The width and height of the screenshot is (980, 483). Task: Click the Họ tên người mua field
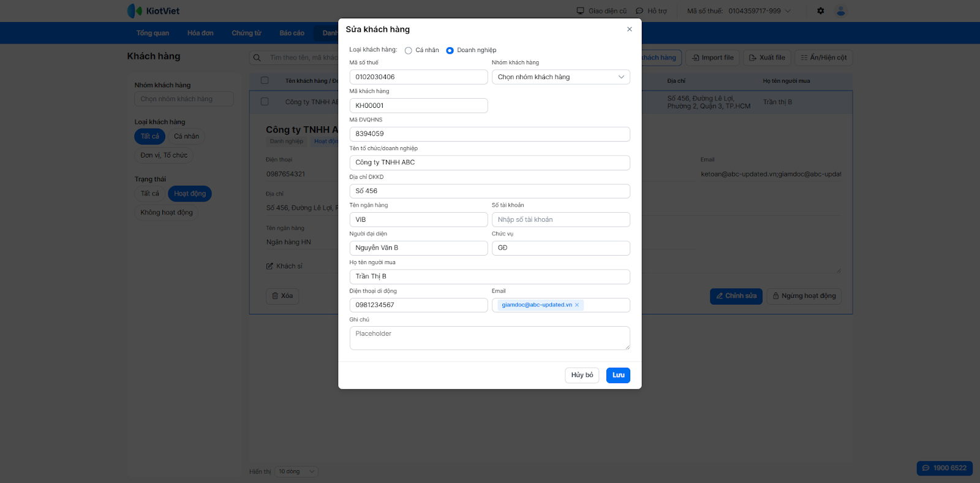(489, 276)
